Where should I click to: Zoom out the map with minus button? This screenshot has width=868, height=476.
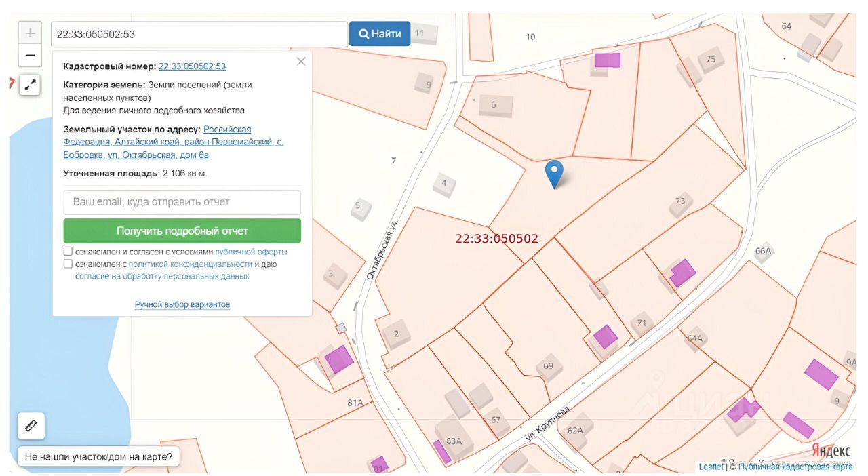(x=30, y=56)
